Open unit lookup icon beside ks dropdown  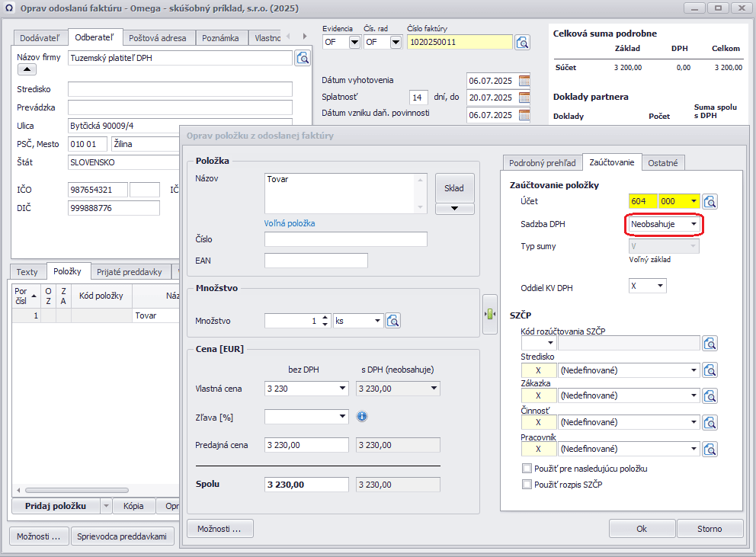click(x=393, y=321)
